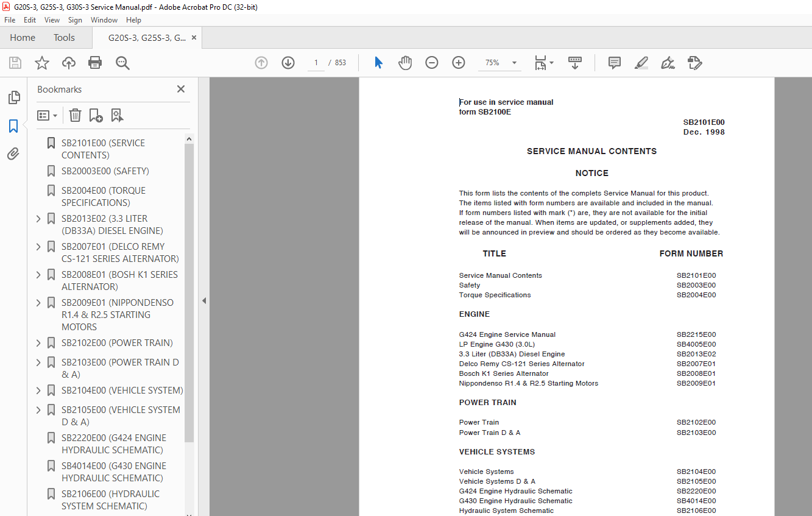
Task: Add document to favorites with star icon
Action: [x=42, y=63]
